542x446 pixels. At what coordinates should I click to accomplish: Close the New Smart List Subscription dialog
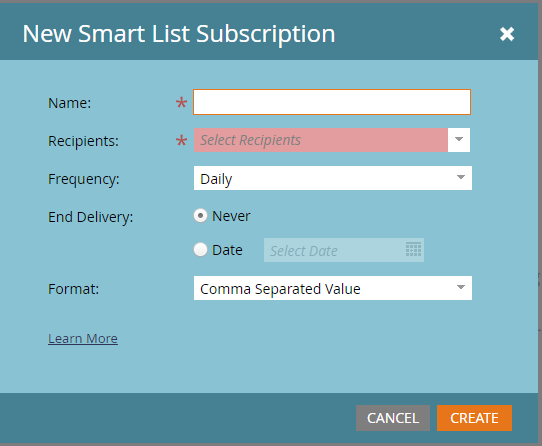[507, 34]
